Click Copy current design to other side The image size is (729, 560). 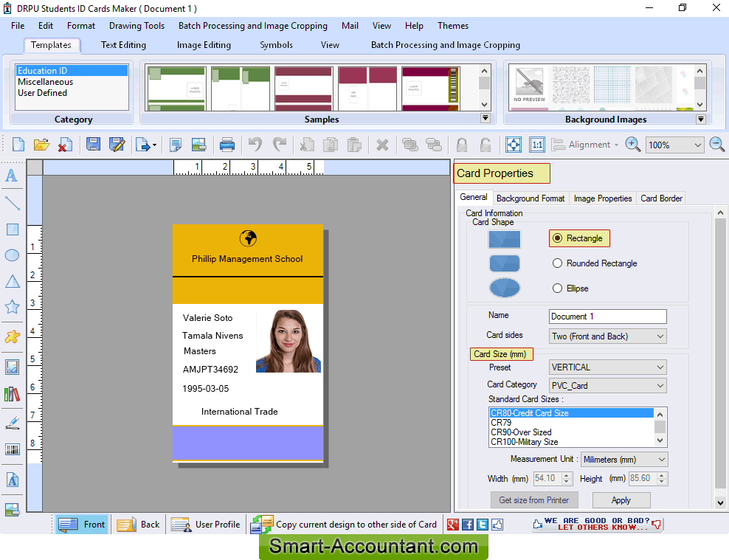point(344,525)
